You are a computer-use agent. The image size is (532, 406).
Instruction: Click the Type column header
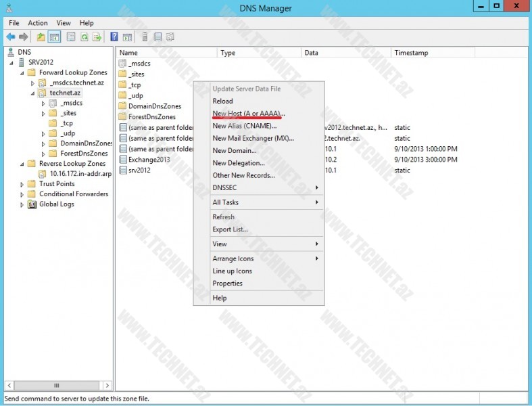pos(228,53)
